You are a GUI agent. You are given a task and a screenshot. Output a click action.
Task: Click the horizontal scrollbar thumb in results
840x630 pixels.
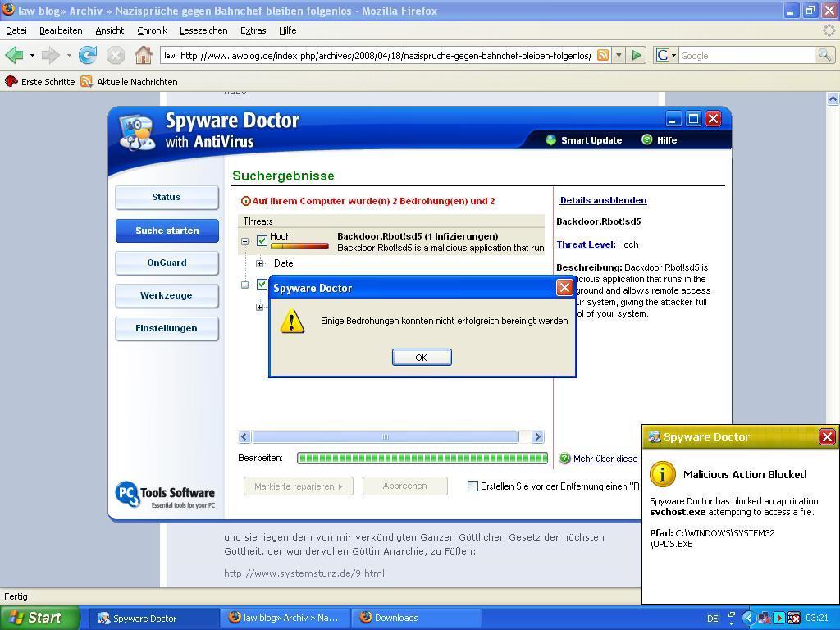[386, 436]
